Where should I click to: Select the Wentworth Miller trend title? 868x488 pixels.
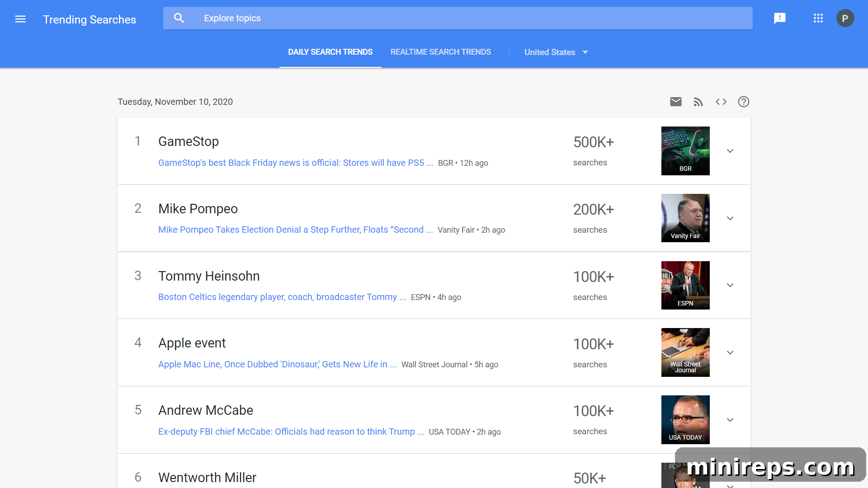click(x=207, y=478)
